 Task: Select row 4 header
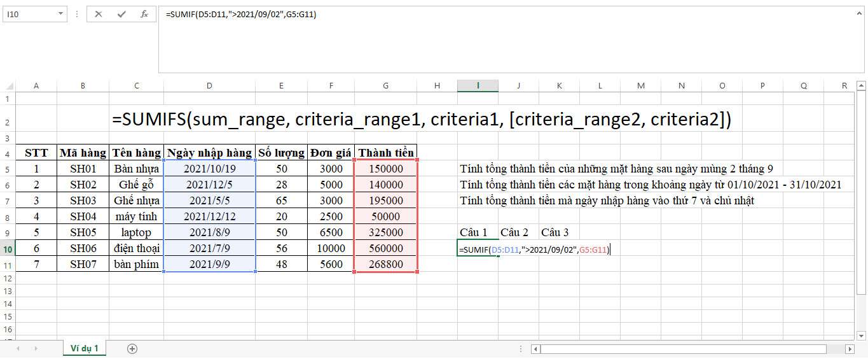point(7,153)
